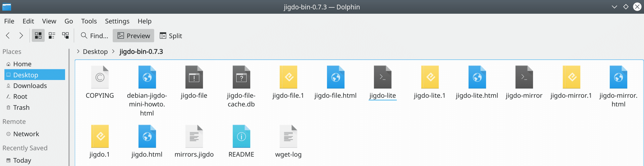The width and height of the screenshot is (644, 166).
Task: Click the 'jigdo-lite.1' file name label
Action: [430, 96]
